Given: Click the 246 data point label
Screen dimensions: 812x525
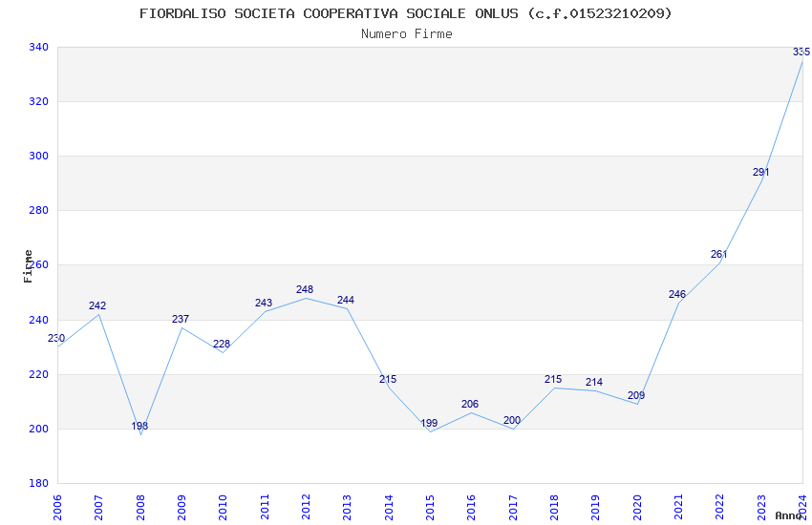Looking at the screenshot, I should [x=677, y=295].
